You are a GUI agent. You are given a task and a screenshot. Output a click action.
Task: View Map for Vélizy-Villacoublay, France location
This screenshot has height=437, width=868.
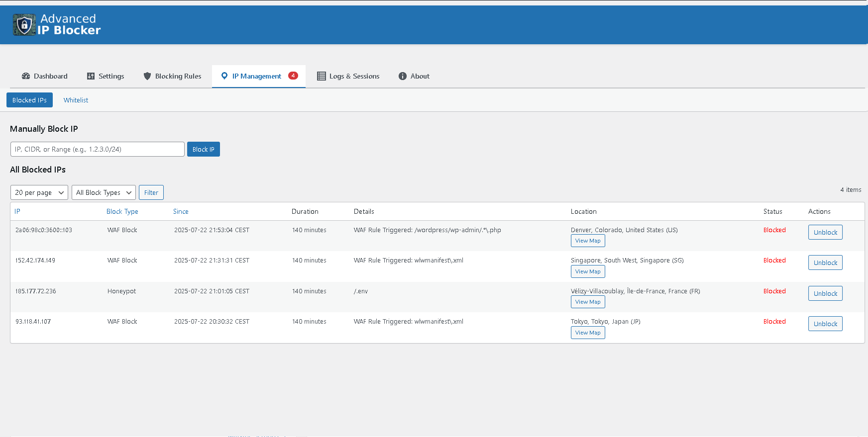(588, 302)
